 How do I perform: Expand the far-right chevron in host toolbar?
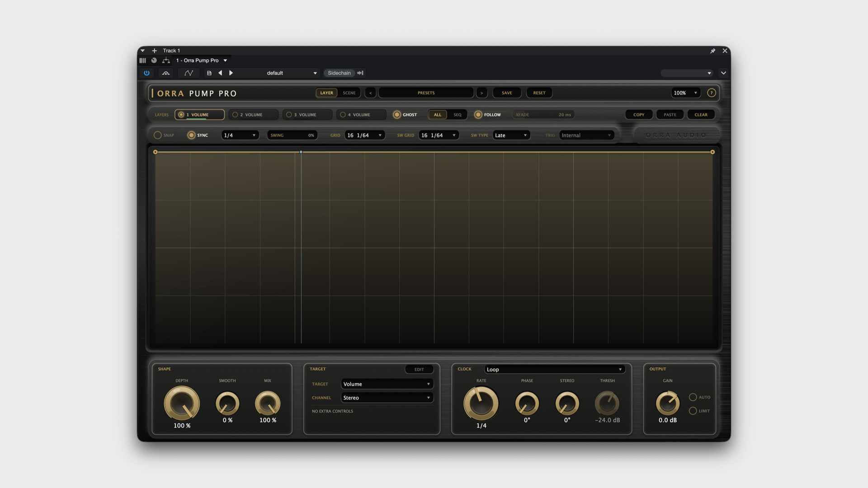coord(723,73)
